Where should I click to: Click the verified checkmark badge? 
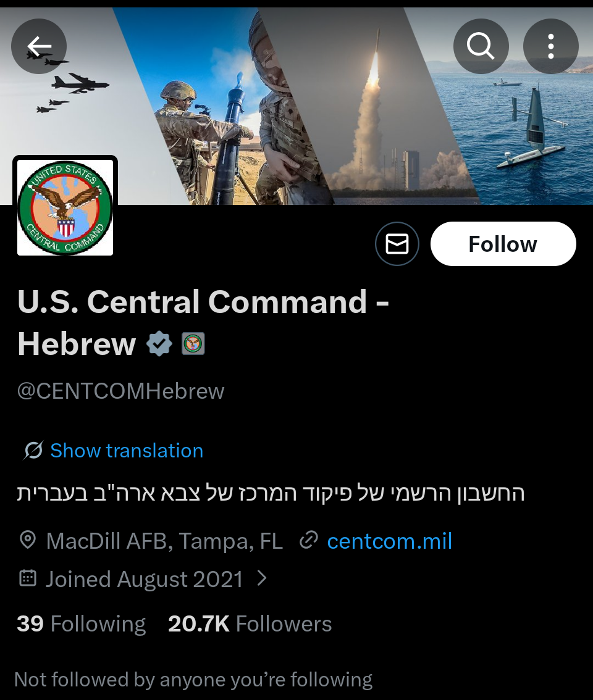pyautogui.click(x=159, y=344)
